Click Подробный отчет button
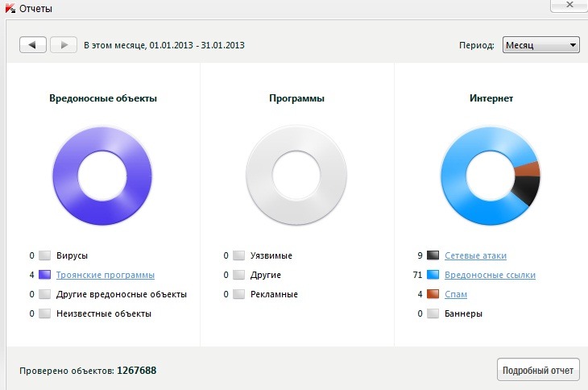The height and width of the screenshot is (390, 588). coord(537,370)
